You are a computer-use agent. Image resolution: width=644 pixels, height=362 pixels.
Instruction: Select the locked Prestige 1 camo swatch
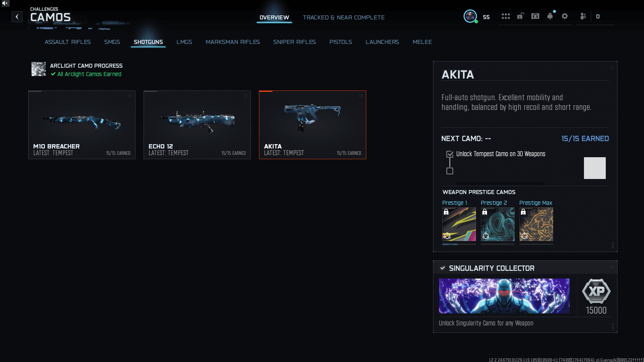[459, 224]
